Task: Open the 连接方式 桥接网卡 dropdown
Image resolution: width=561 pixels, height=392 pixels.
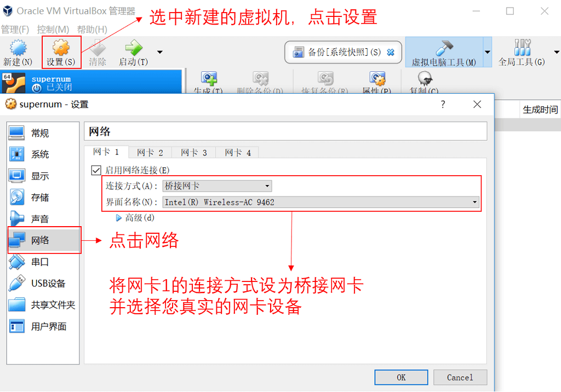Action: pos(217,186)
